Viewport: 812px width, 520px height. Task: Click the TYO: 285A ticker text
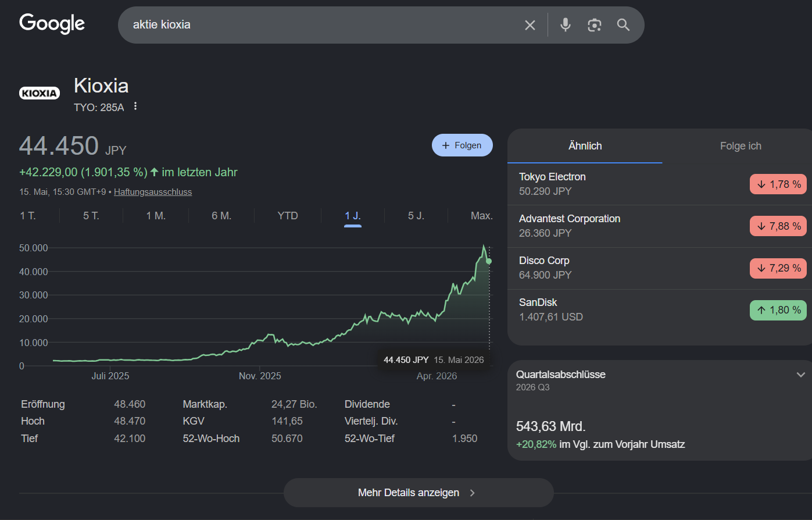pyautogui.click(x=99, y=108)
